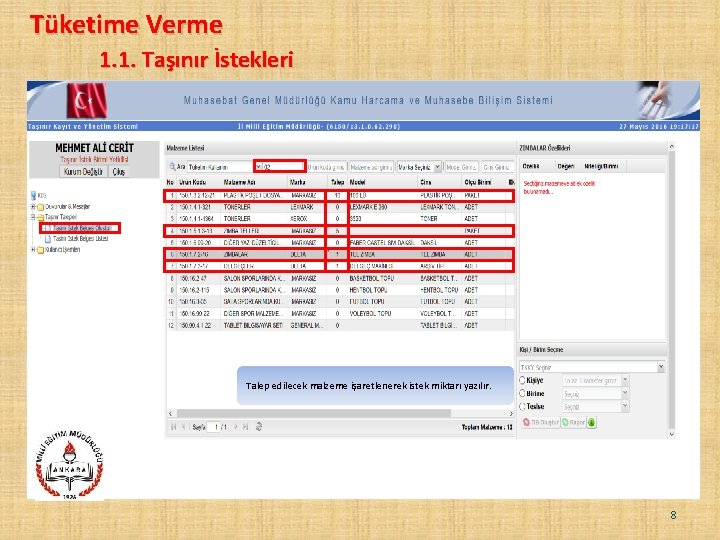Go to previous page icon
The height and width of the screenshot is (540, 720).
point(183,427)
